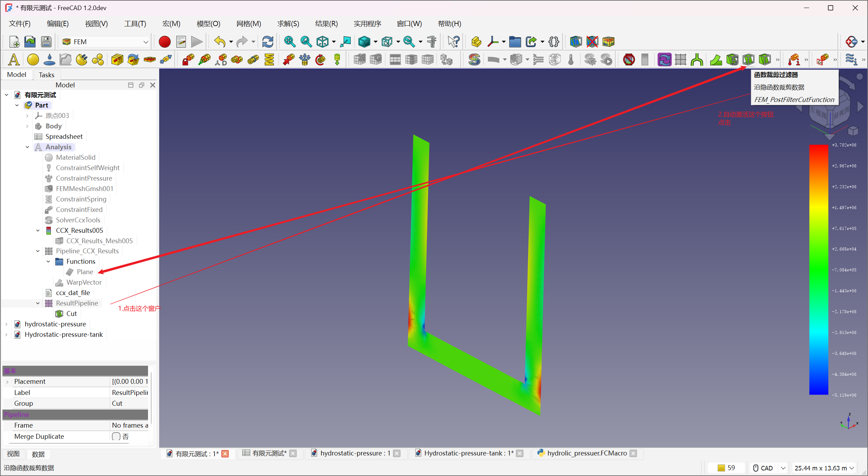Start macro recording with red button

click(x=164, y=42)
